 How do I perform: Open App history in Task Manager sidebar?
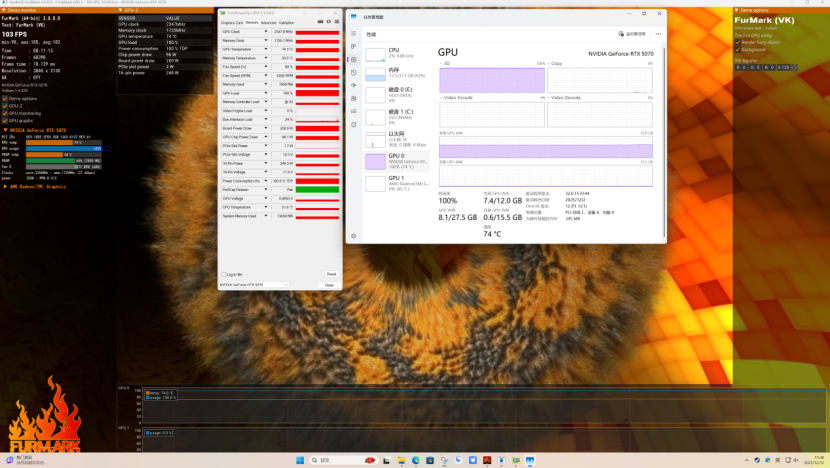coord(354,73)
